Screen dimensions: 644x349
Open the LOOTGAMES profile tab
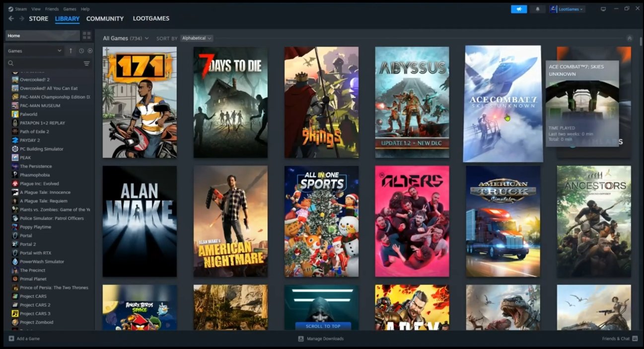click(x=151, y=18)
